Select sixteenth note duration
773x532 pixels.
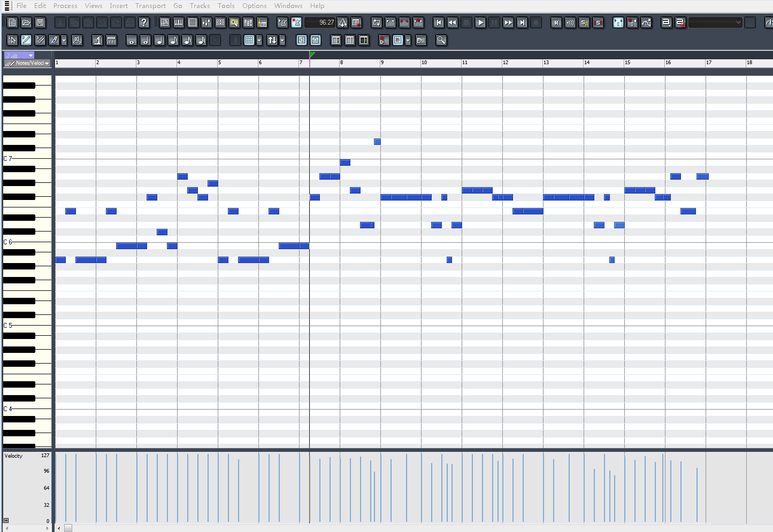pyautogui.click(x=187, y=40)
